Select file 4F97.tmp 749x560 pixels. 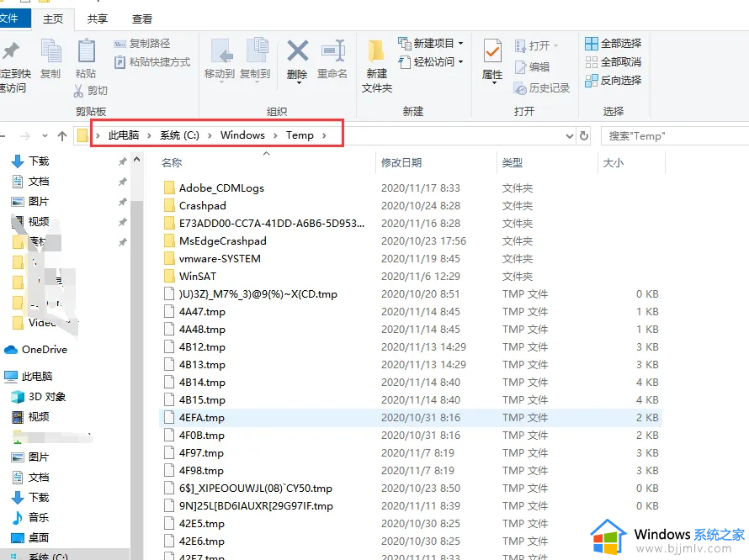coord(201,453)
